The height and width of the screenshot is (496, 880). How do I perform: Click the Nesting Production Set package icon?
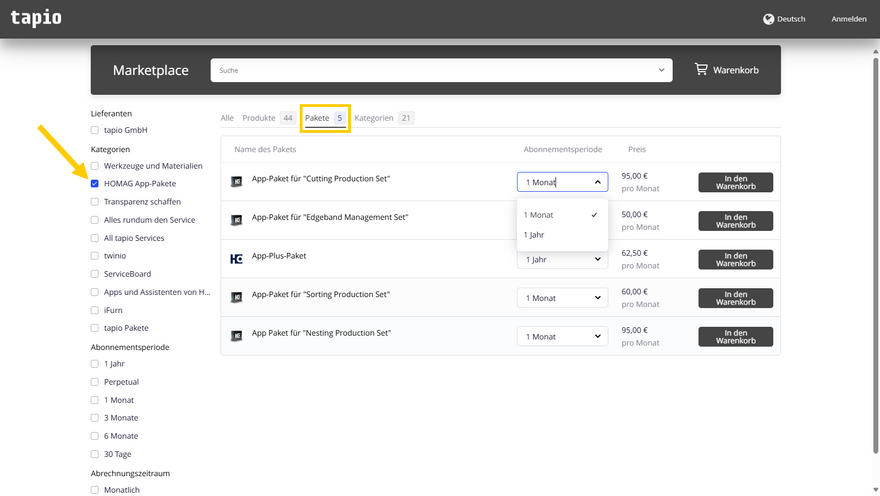236,336
